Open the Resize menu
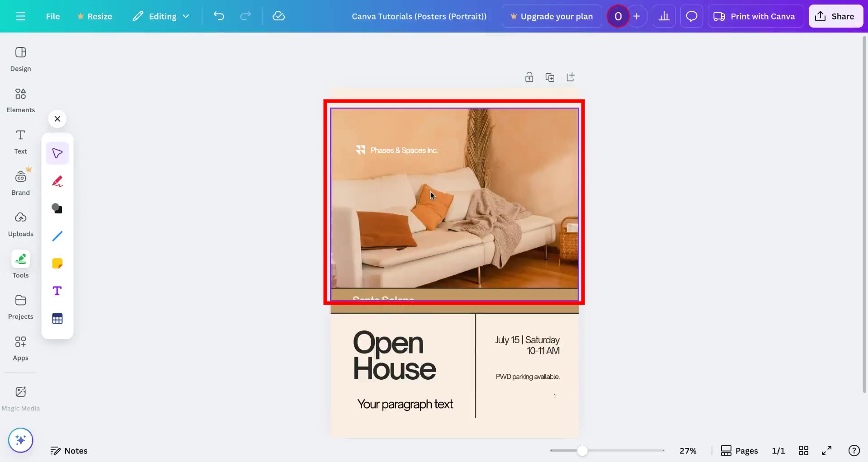The image size is (868, 462). coord(94,16)
